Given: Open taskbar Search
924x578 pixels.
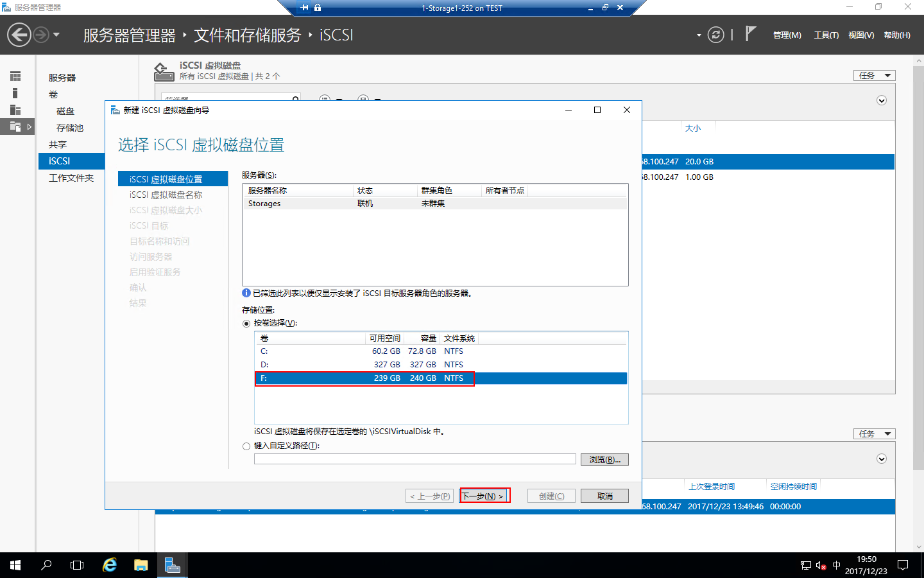Looking at the screenshot, I should pyautogui.click(x=46, y=565).
